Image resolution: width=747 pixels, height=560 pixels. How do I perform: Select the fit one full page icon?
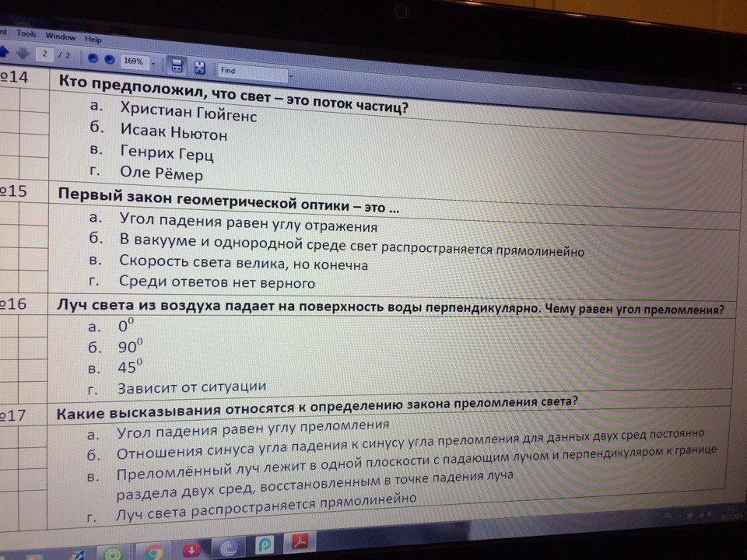pos(199,67)
